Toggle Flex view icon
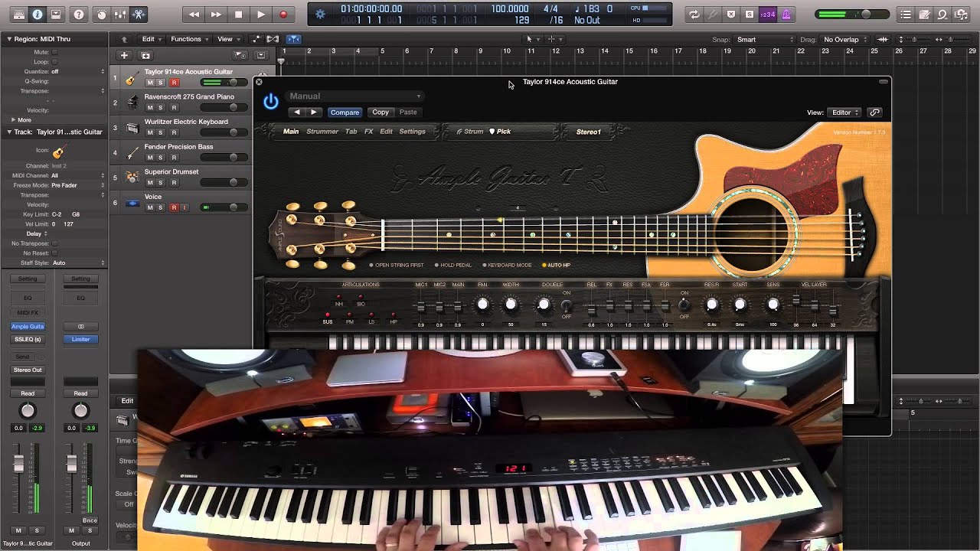The image size is (980, 551). pos(273,39)
